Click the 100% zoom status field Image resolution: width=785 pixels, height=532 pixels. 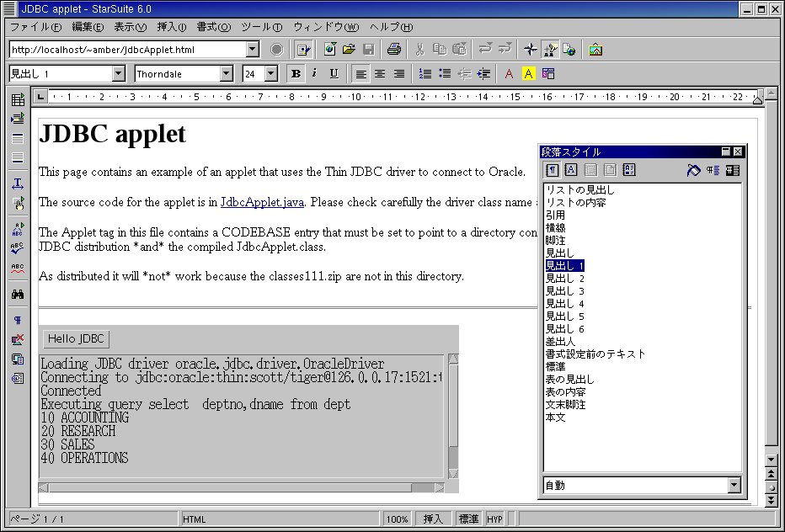click(x=397, y=519)
